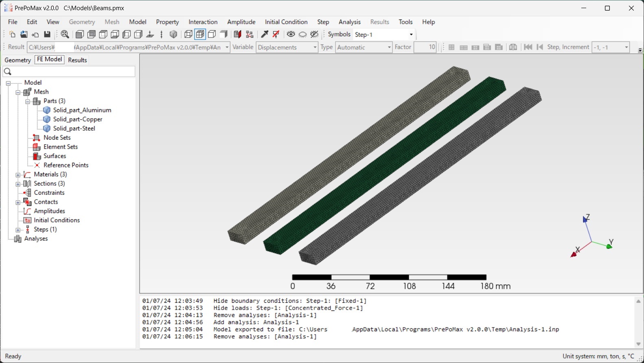Click the Solid_part-Steel cube icon

[47, 129]
